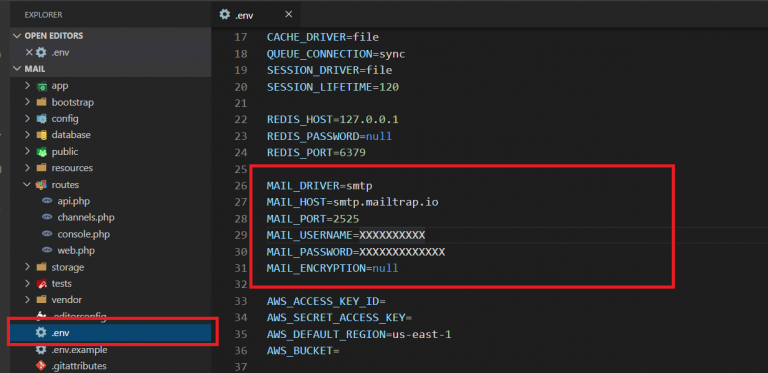Collapse the routes folder
768x373 pixels.
[x=27, y=185]
